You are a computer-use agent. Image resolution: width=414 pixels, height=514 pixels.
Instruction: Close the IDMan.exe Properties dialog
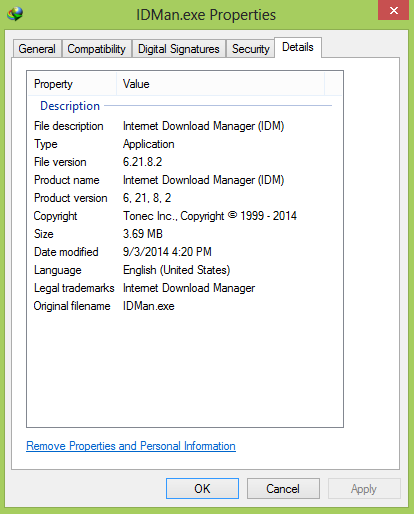coord(393,10)
